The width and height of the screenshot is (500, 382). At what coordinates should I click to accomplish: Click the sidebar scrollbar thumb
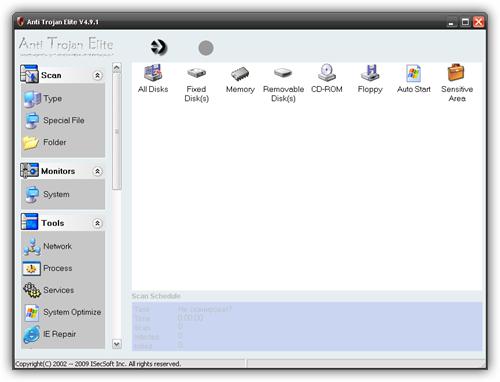point(117,131)
